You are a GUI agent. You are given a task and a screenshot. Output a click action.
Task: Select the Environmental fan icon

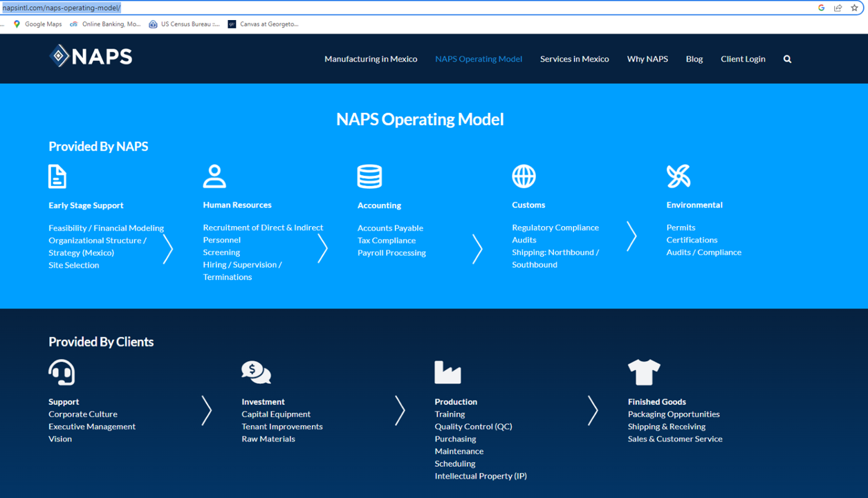[678, 176]
